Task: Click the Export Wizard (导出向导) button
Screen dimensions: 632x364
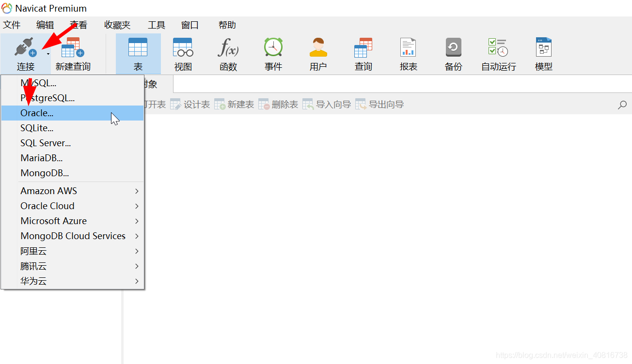Action: coord(379,105)
